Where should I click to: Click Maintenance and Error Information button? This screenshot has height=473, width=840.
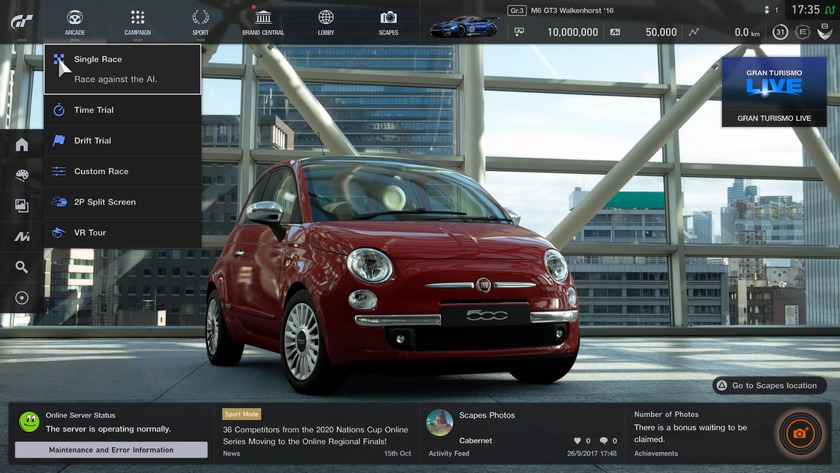tap(111, 450)
